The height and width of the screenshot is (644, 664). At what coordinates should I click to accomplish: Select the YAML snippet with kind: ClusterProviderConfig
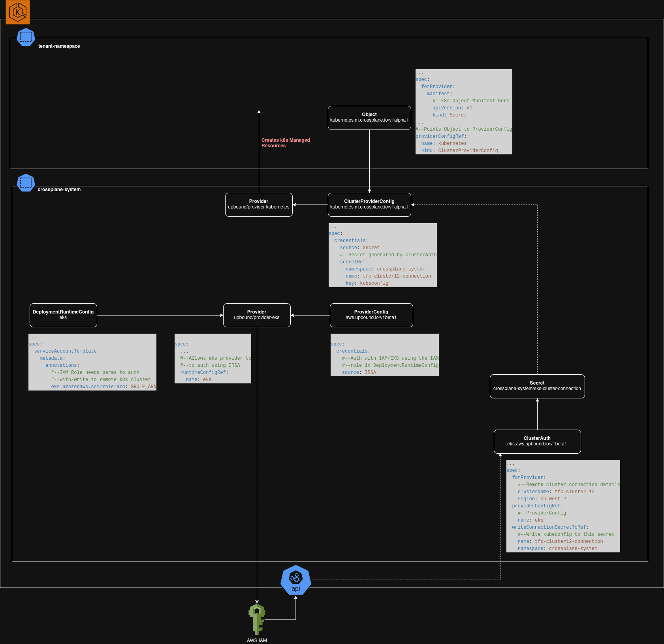(x=464, y=112)
